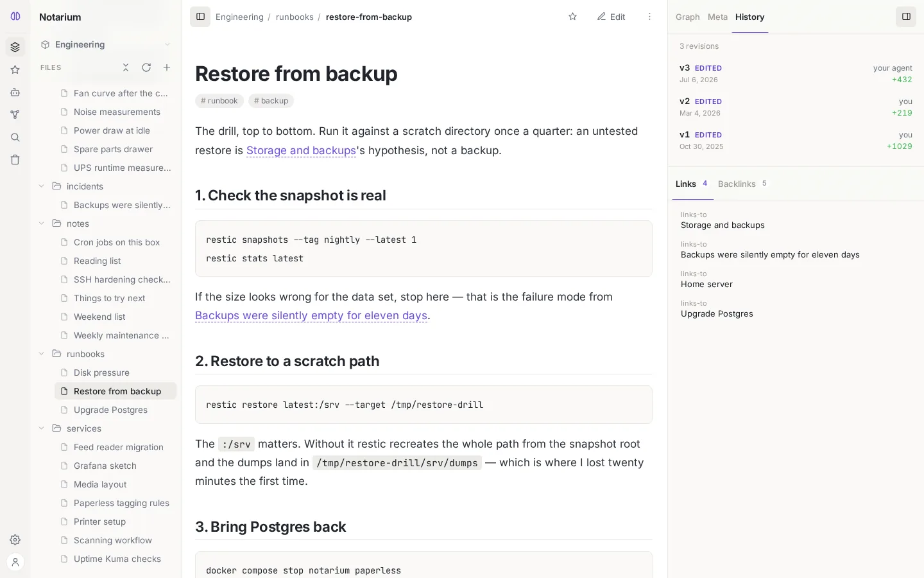Open the Printer setup file
924x578 pixels.
click(116, 521)
